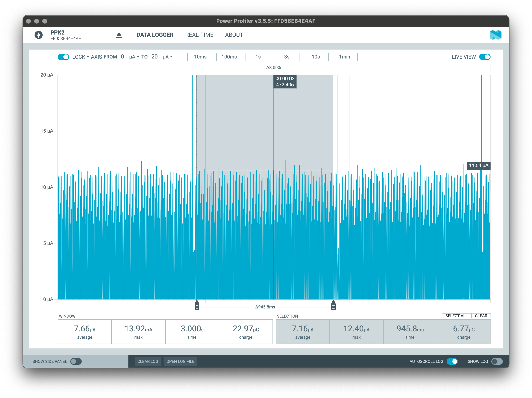Enable the Show Side Panel toggle
Viewport: 532px width, 398px height.
click(76, 361)
